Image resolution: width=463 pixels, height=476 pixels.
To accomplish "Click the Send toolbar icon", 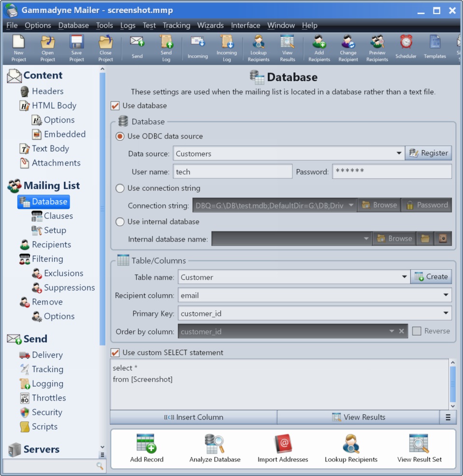I will point(137,47).
